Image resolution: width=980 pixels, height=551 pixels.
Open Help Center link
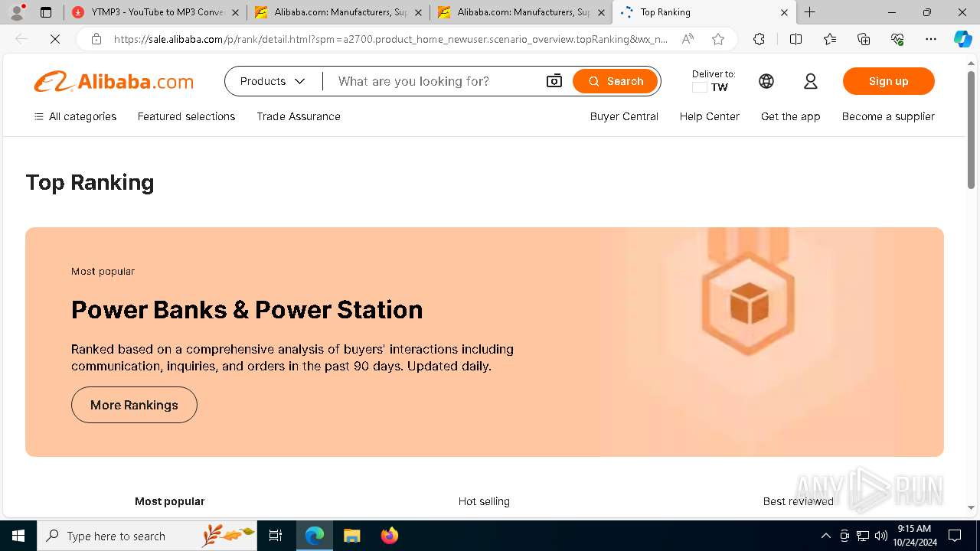(x=710, y=116)
